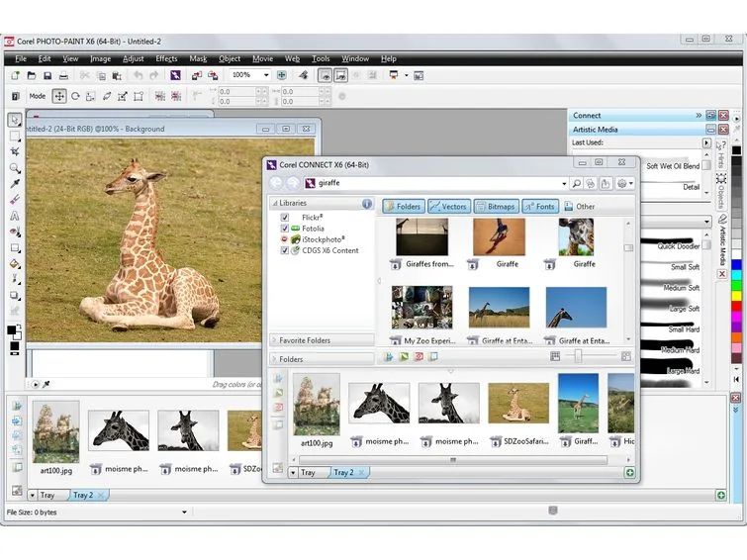The height and width of the screenshot is (560, 747).
Task: Choose the Text tool in toolbox
Action: click(15, 216)
